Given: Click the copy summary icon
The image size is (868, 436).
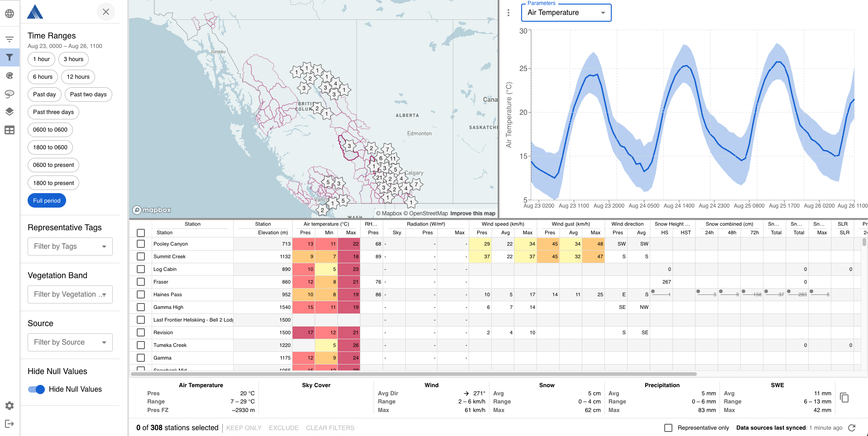Looking at the screenshot, I should (844, 398).
